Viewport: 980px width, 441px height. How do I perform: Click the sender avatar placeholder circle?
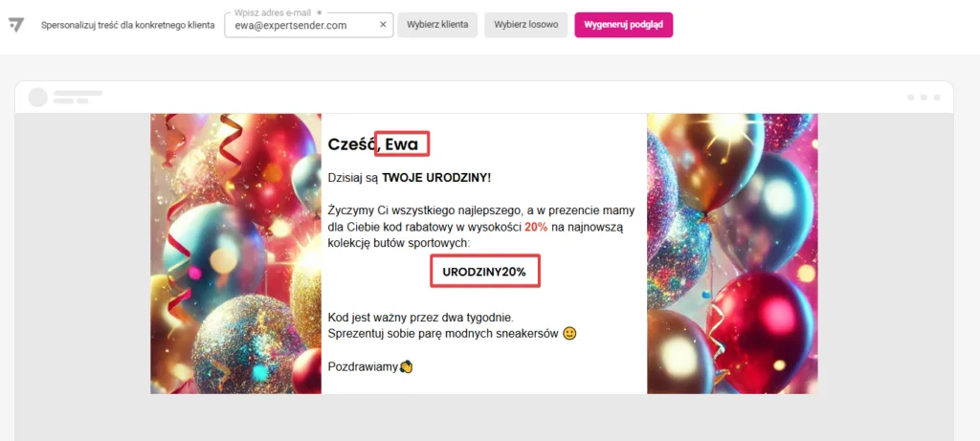pyautogui.click(x=38, y=98)
